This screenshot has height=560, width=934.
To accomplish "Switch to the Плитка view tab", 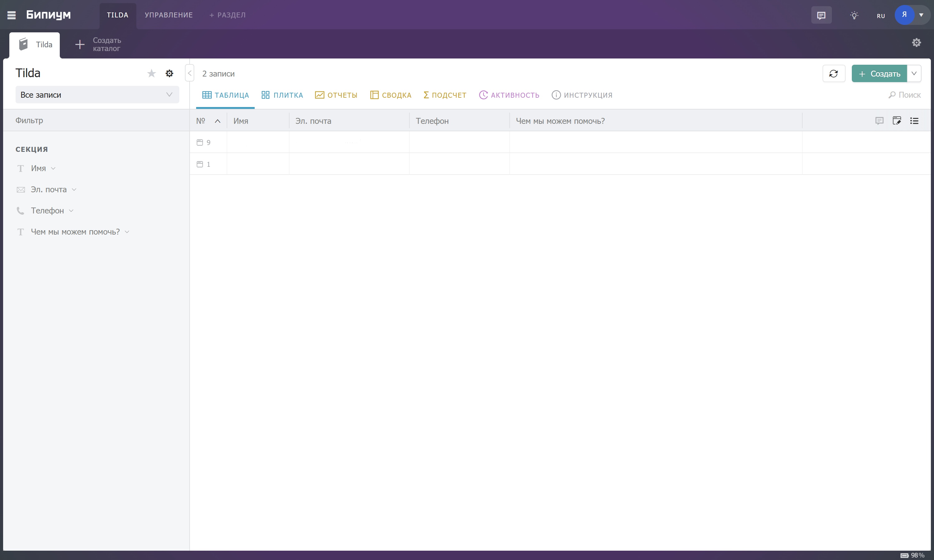I will 282,95.
